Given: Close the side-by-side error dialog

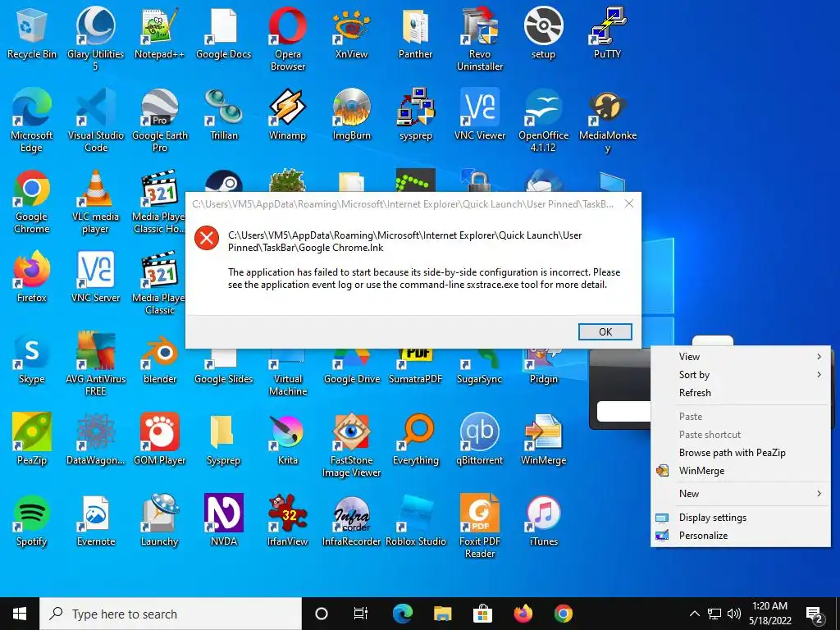Looking at the screenshot, I should coord(629,203).
